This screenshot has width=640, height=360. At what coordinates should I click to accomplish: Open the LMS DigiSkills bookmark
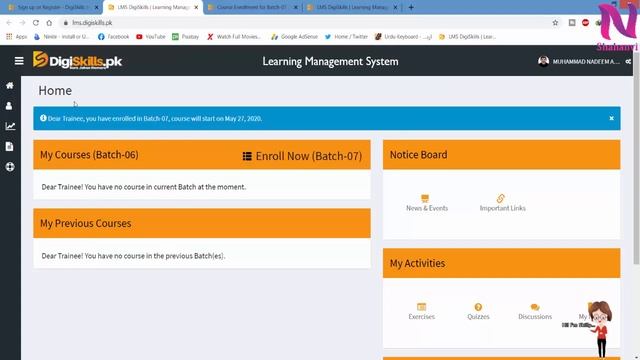click(467, 37)
